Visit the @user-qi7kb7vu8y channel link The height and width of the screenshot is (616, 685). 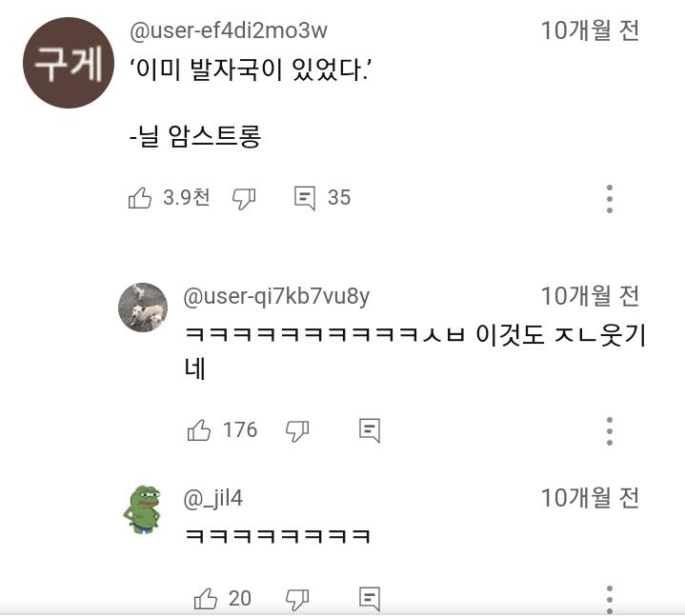tap(276, 296)
